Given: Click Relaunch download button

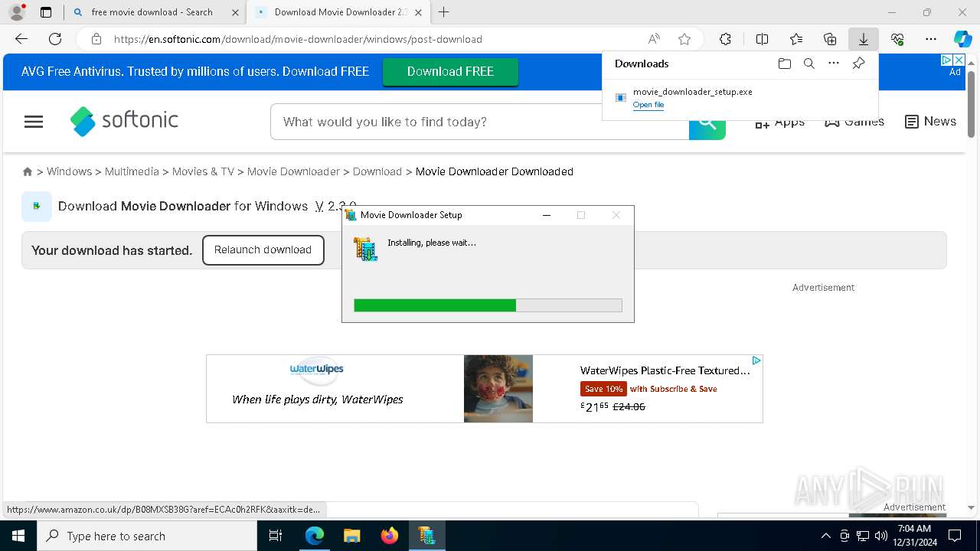Looking at the screenshot, I should 263,250.
